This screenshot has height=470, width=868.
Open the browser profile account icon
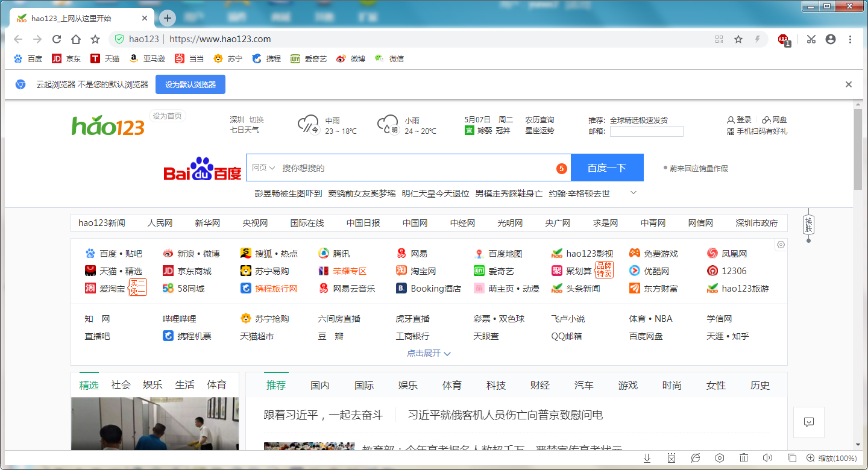831,39
